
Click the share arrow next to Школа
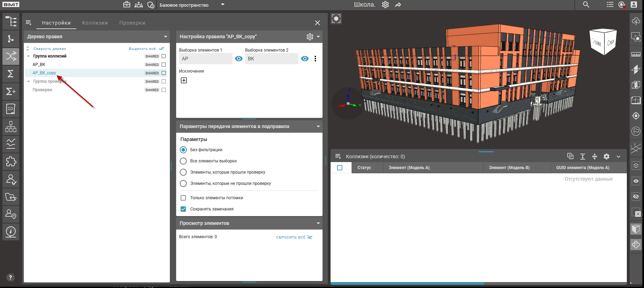point(398,5)
